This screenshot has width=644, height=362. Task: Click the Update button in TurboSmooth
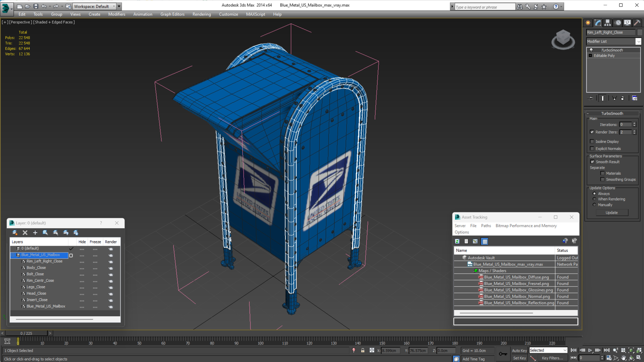pyautogui.click(x=611, y=212)
